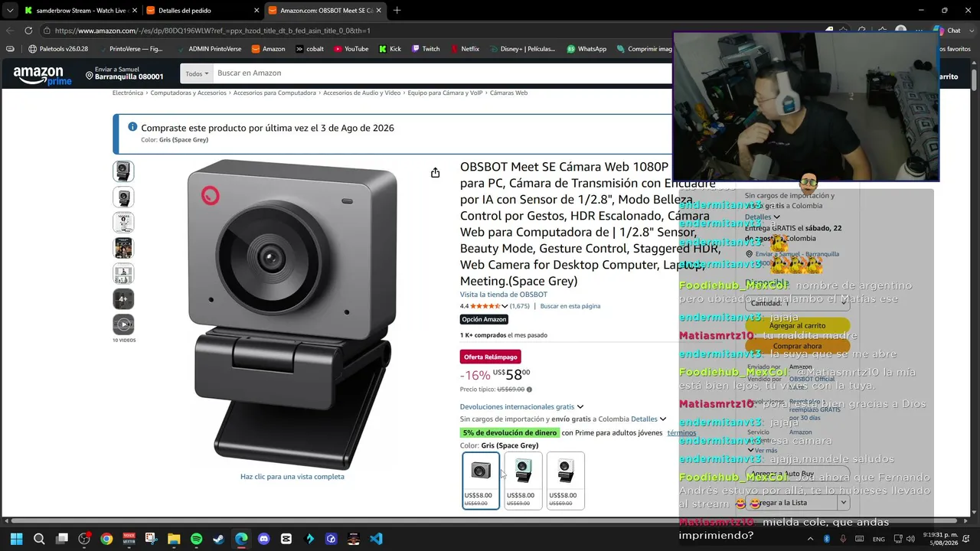Select the white camera color swatch
Screen dimensions: 980x551
[x=566, y=481]
